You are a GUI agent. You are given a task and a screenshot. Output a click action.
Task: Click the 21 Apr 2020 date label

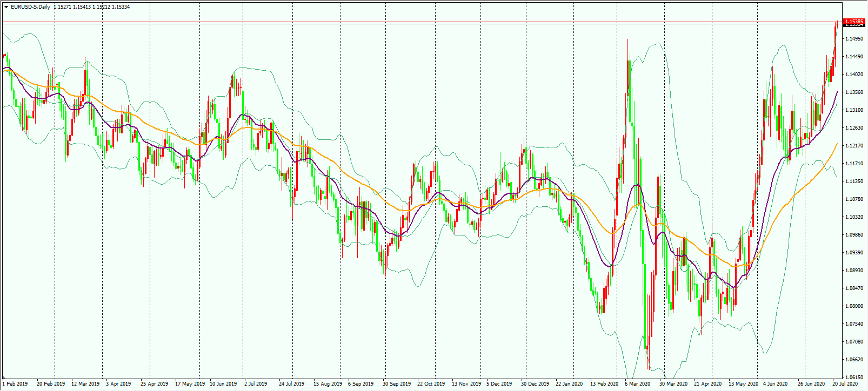[708, 384]
